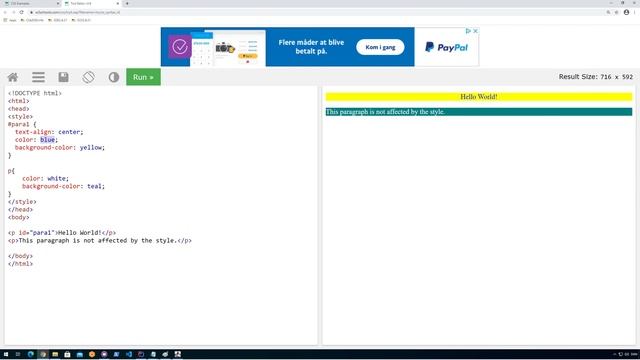Toggle dark theme with the half-circle icon
Viewport: 640px width, 360px height.
click(114, 77)
